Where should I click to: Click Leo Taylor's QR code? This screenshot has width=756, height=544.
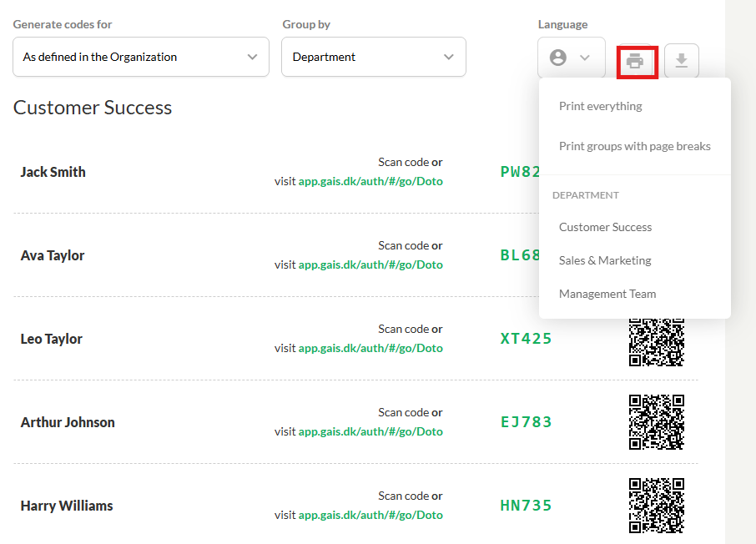click(x=656, y=341)
